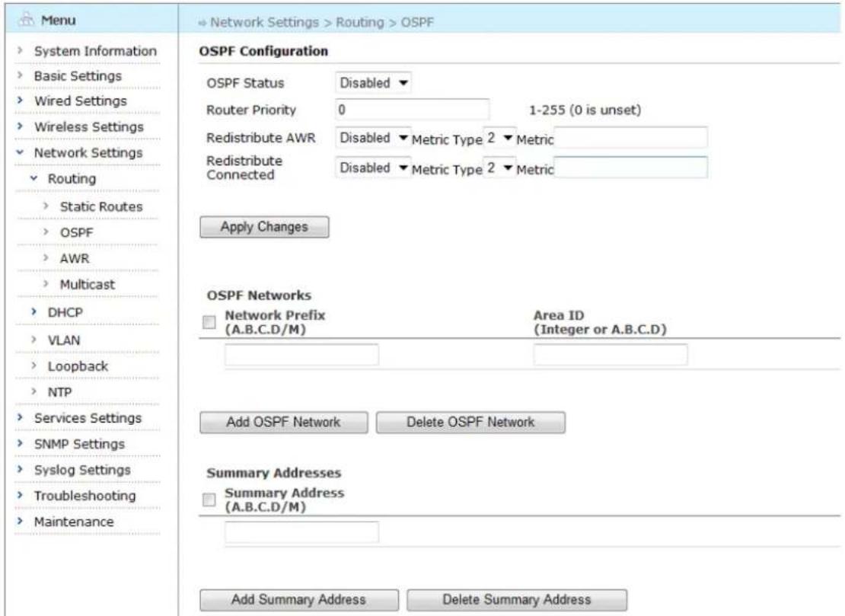Open Redistribute AWR Metric Type dropdown
Image resolution: width=845 pixels, height=616 pixels.
[499, 137]
